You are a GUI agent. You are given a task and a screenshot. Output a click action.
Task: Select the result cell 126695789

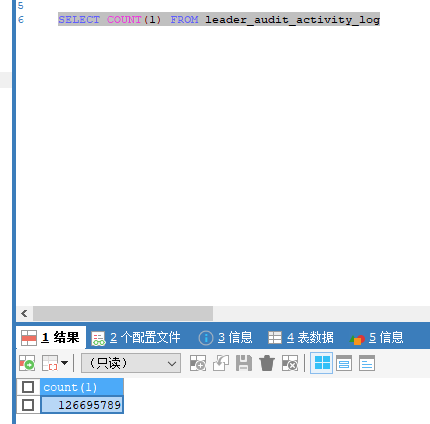[82, 405]
